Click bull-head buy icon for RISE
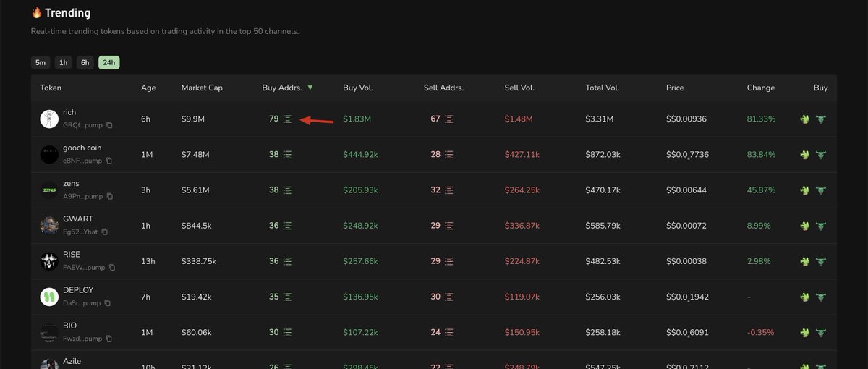This screenshot has height=369, width=868. coord(821,261)
